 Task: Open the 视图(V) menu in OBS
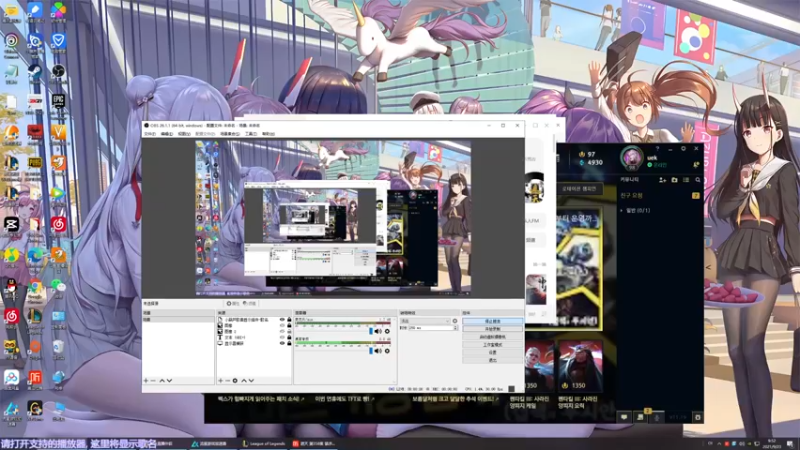point(184,134)
